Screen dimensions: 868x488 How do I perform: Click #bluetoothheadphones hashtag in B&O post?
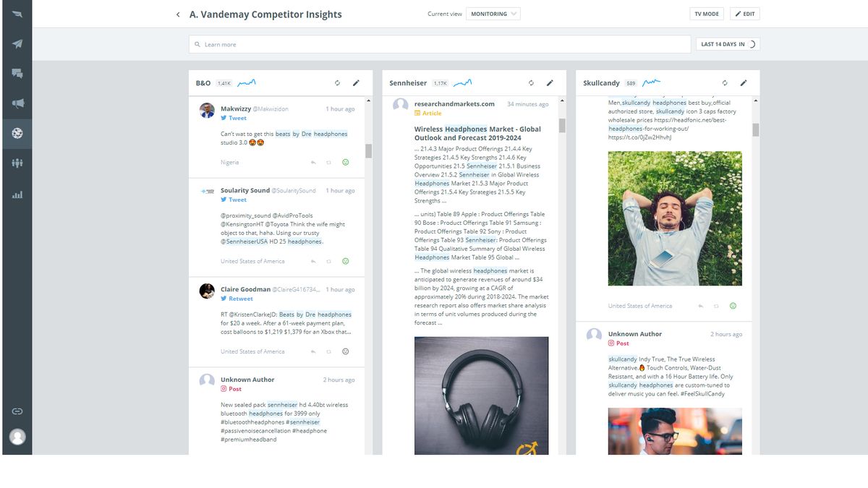pyautogui.click(x=252, y=422)
